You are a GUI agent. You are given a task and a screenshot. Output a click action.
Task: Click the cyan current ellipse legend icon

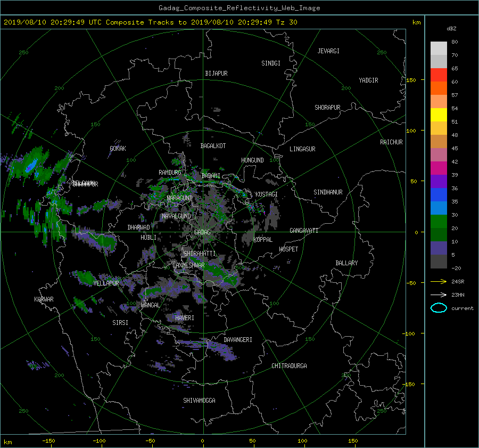pos(439,308)
